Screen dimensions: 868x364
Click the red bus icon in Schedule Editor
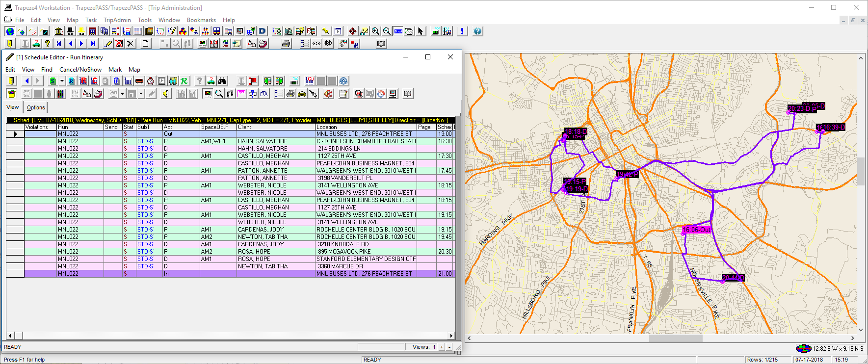pyautogui.click(x=139, y=81)
